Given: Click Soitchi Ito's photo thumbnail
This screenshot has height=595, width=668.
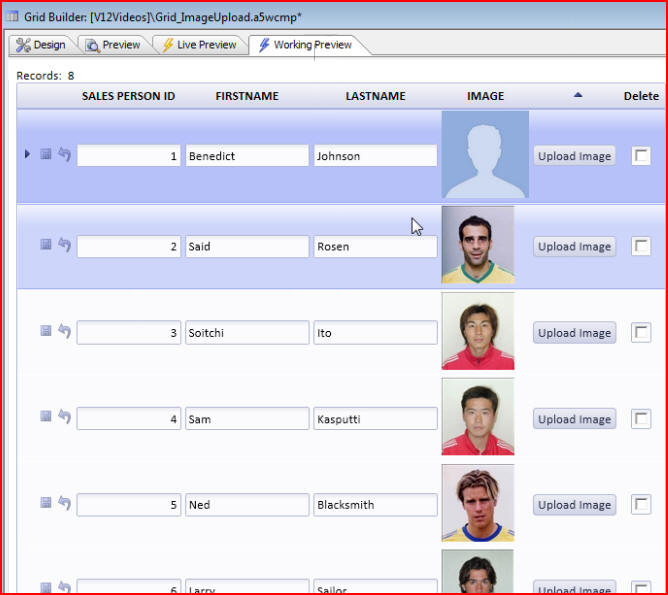Looking at the screenshot, I should [x=478, y=331].
